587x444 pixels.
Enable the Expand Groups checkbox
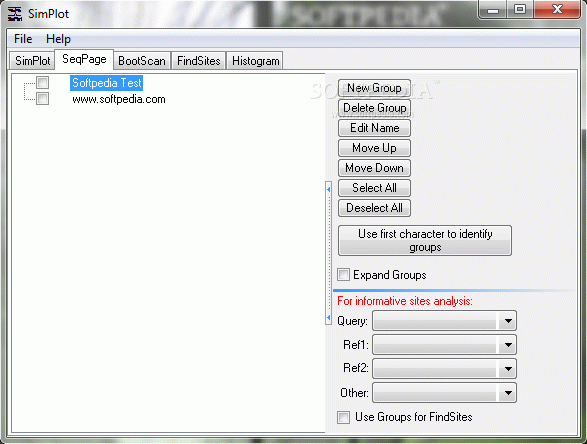343,274
